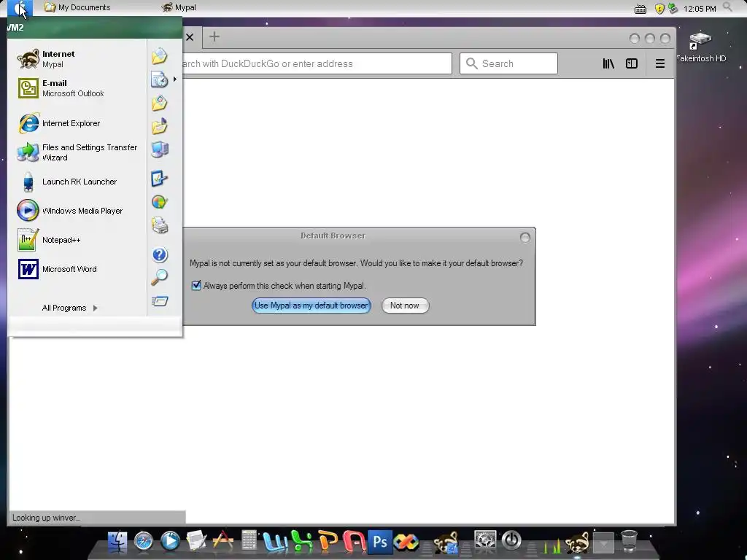Open My Music folder icon
Viewport: 747px width, 560px height.
[x=160, y=126]
